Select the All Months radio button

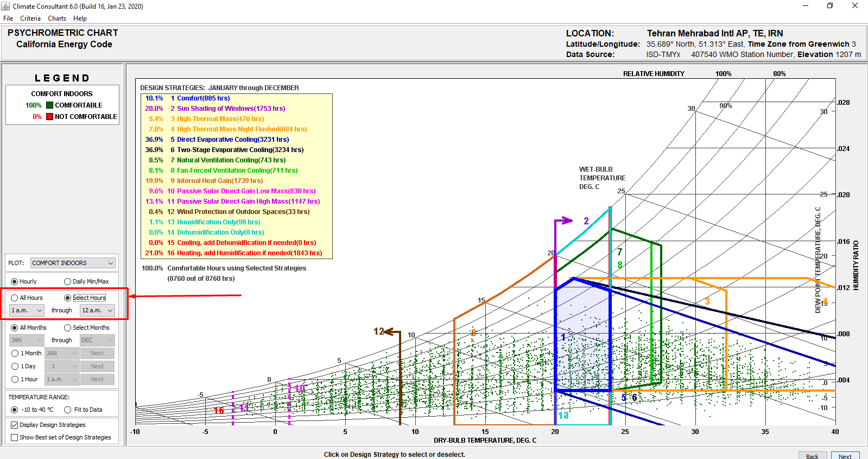coord(15,328)
